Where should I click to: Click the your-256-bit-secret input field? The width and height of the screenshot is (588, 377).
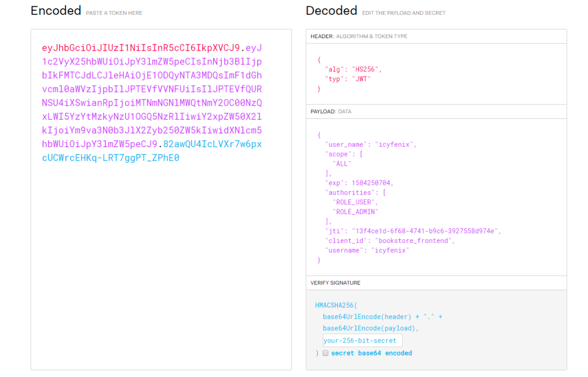pos(362,341)
